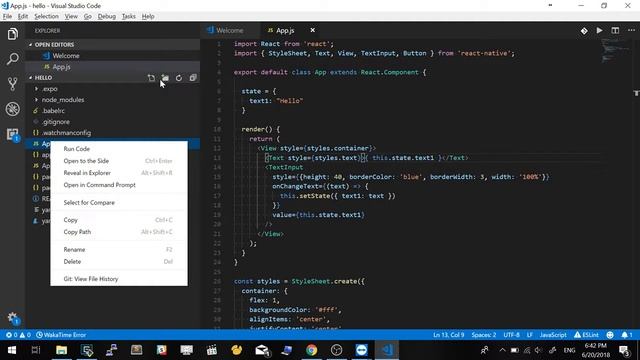Open the Debug view icon

(x=13, y=109)
